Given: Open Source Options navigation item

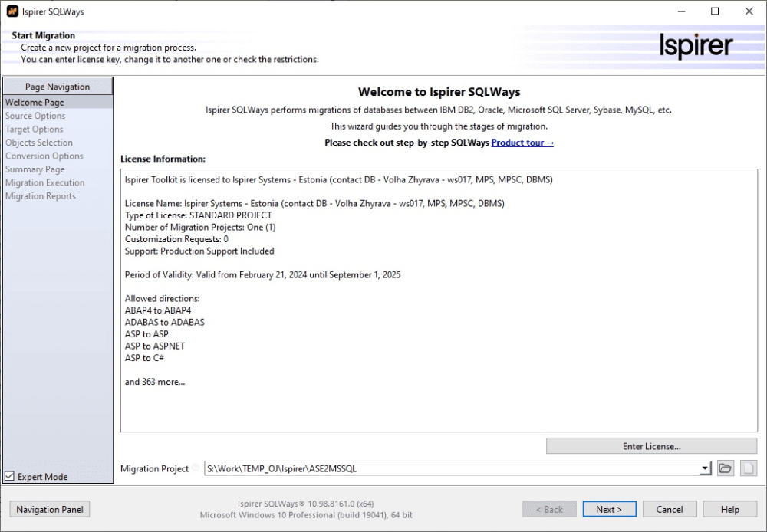Looking at the screenshot, I should point(35,116).
